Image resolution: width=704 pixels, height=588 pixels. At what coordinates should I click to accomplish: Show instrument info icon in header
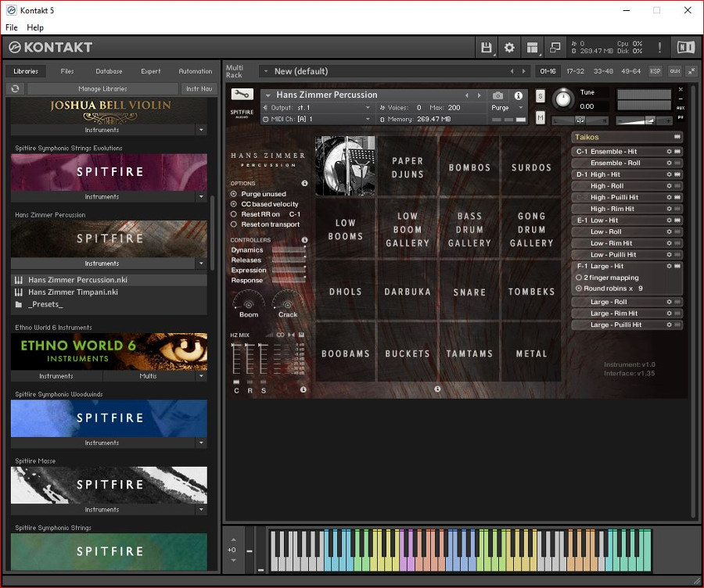click(518, 95)
